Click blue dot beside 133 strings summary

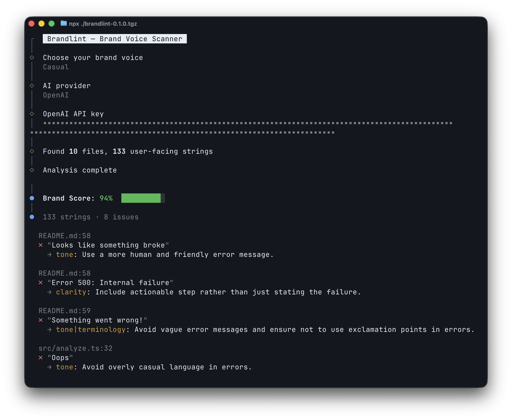click(x=32, y=217)
